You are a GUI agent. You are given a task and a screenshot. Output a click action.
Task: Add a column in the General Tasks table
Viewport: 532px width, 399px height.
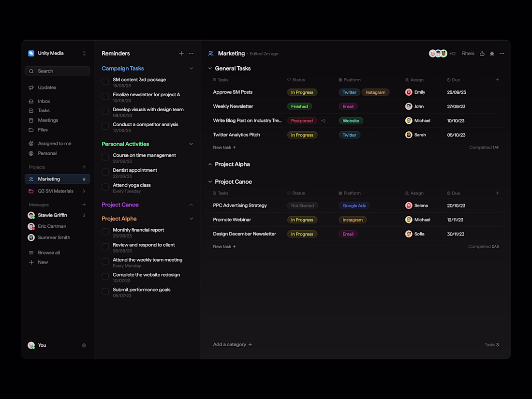pyautogui.click(x=497, y=80)
